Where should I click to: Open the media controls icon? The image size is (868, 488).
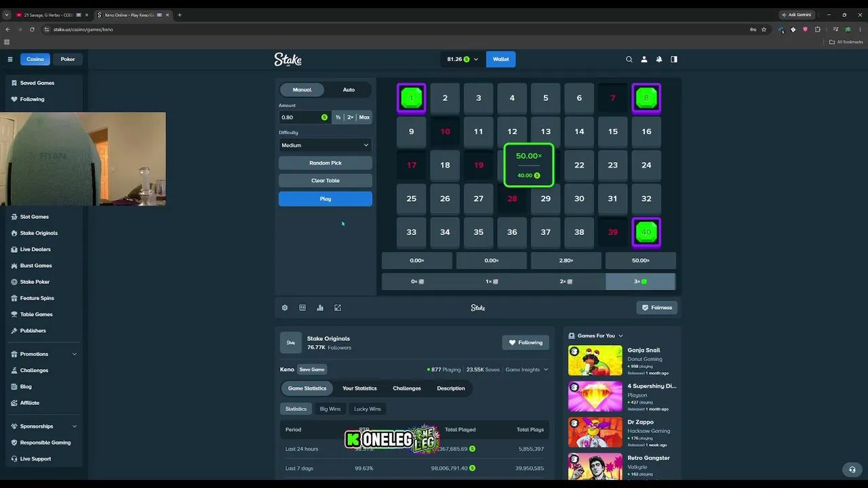click(835, 29)
